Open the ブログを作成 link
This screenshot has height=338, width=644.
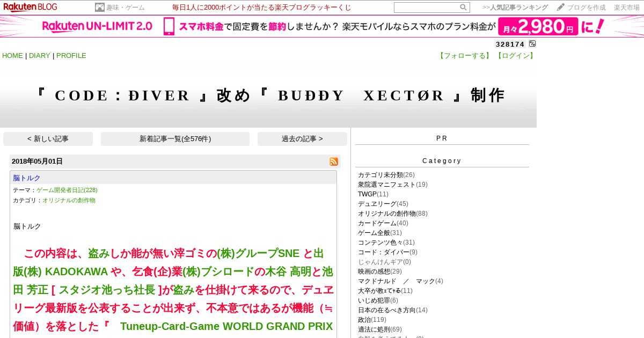coord(587,8)
